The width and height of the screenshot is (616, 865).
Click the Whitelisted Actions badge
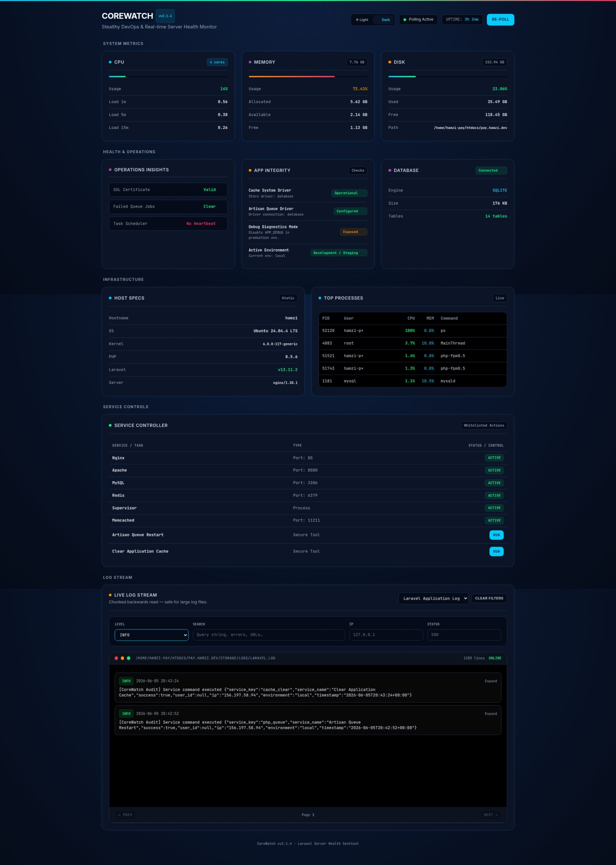(484, 426)
